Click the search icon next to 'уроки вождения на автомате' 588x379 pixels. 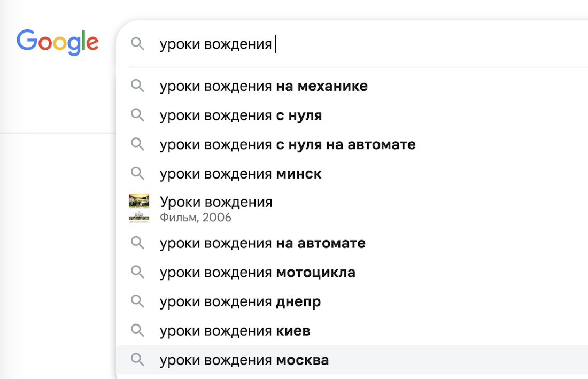(x=138, y=243)
